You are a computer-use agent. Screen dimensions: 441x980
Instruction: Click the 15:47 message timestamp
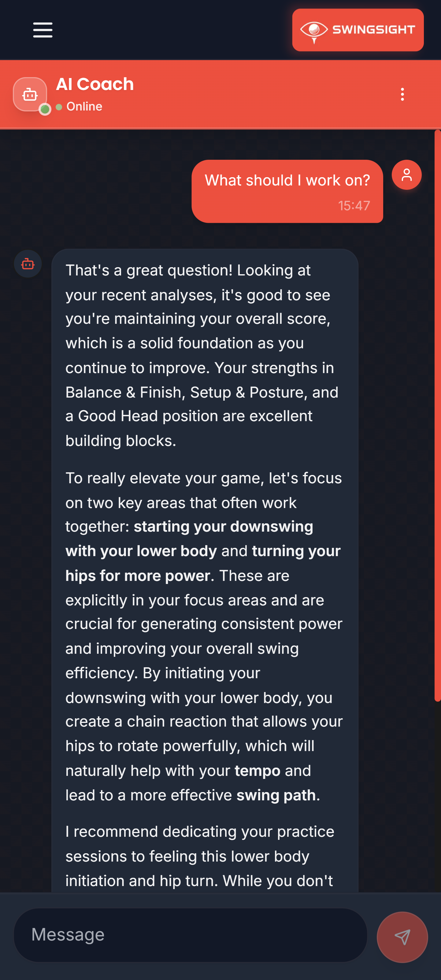click(354, 206)
